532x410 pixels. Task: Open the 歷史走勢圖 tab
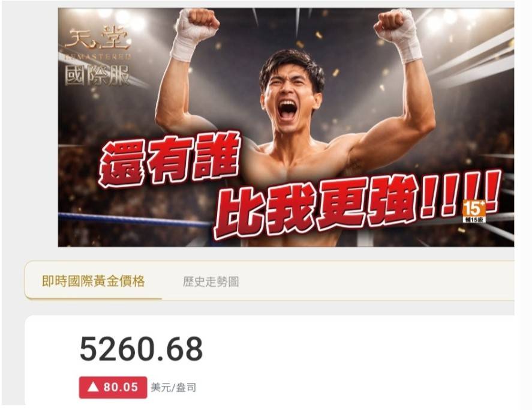click(x=211, y=282)
